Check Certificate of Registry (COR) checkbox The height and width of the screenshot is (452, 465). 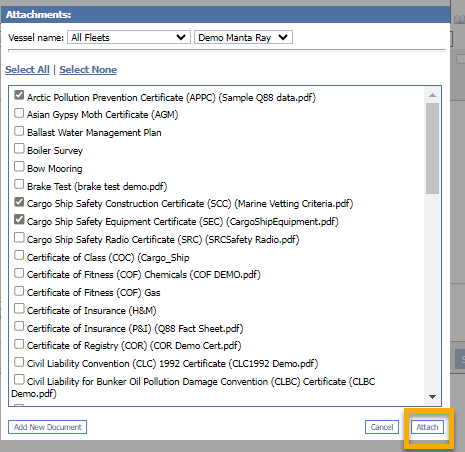pos(19,344)
